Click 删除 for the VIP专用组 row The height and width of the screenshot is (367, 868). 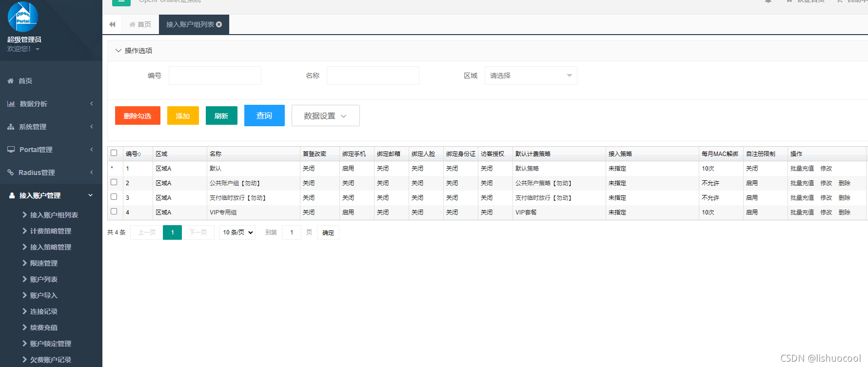coord(845,212)
